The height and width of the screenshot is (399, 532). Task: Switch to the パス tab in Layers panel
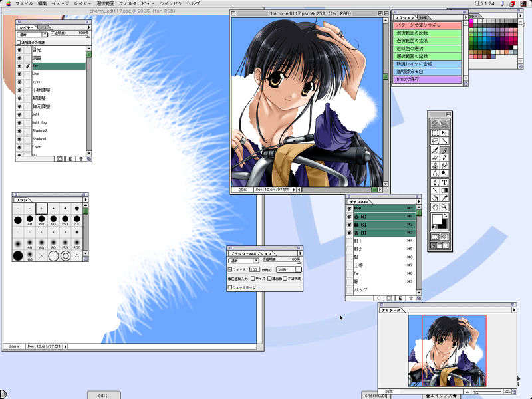coord(43,27)
